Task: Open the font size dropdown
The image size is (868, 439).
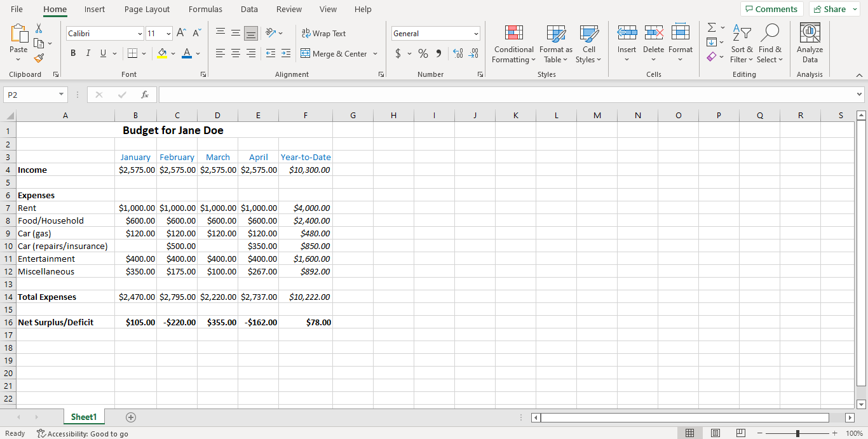Action: point(168,33)
